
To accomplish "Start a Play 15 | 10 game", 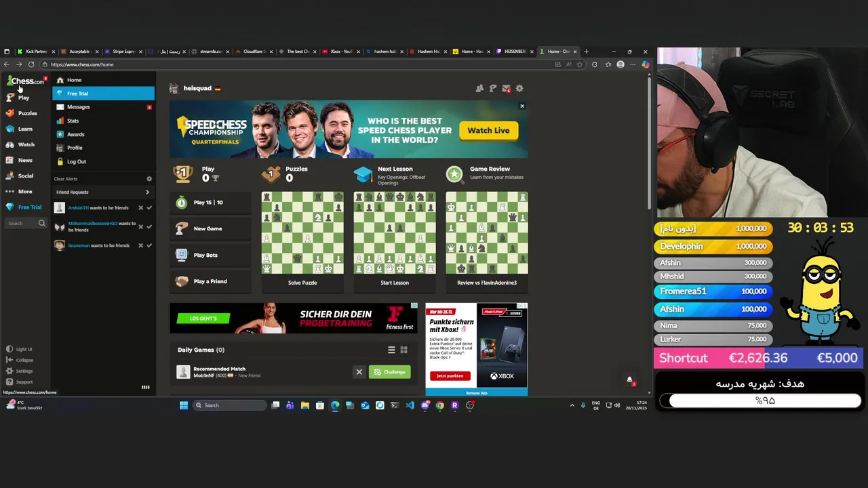I will coord(210,203).
